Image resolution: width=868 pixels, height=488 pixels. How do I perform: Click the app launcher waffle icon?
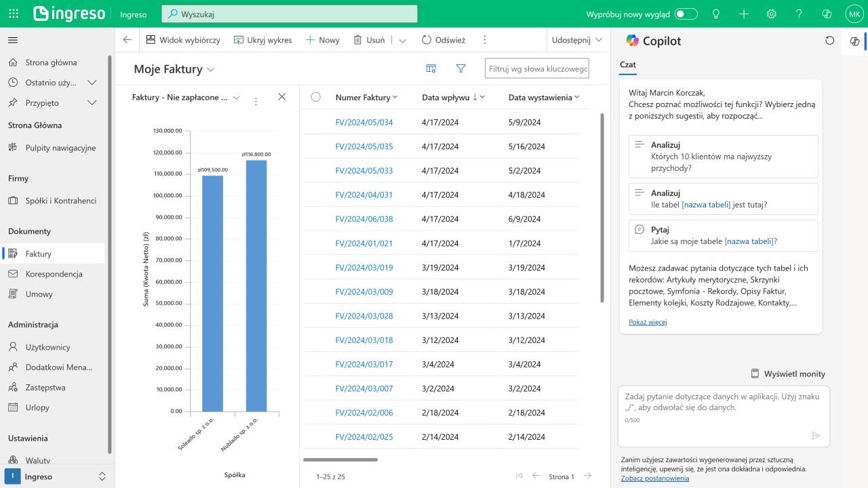click(14, 14)
